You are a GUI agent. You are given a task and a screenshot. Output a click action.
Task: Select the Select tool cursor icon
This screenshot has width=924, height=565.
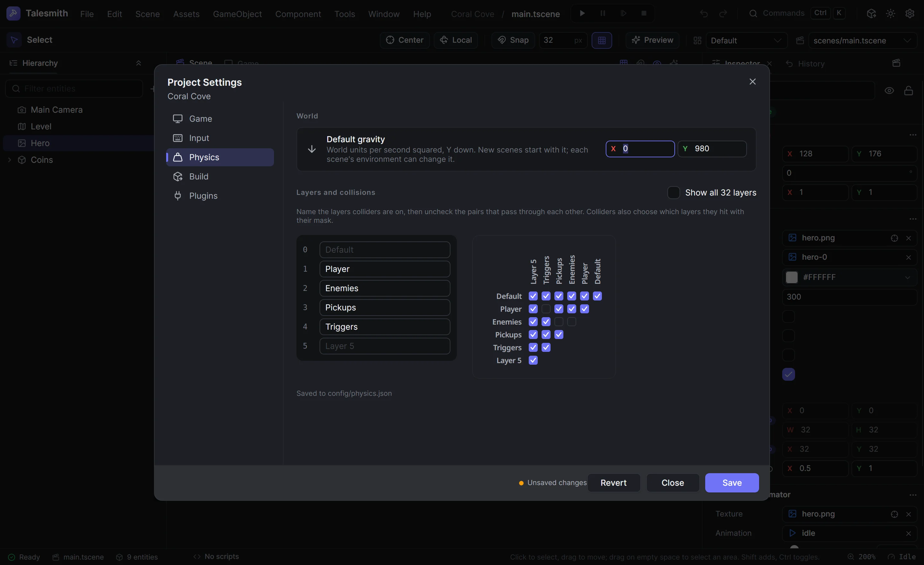(14, 40)
